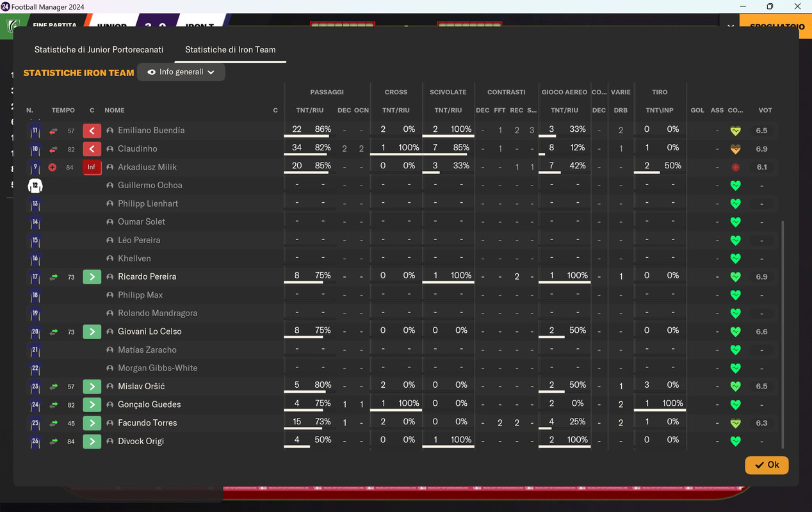This screenshot has width=812, height=512.
Task: Click the substituted-on arrow for Giovani Lo Celso
Action: click(92, 332)
